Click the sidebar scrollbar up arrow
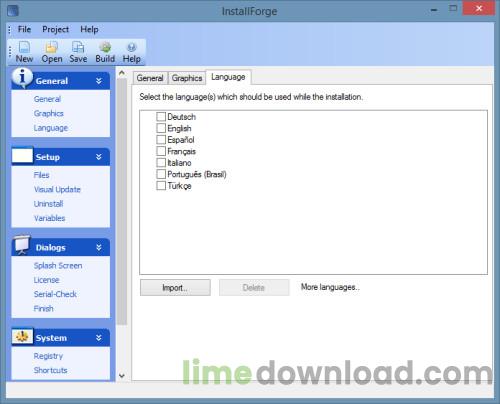 pos(122,73)
